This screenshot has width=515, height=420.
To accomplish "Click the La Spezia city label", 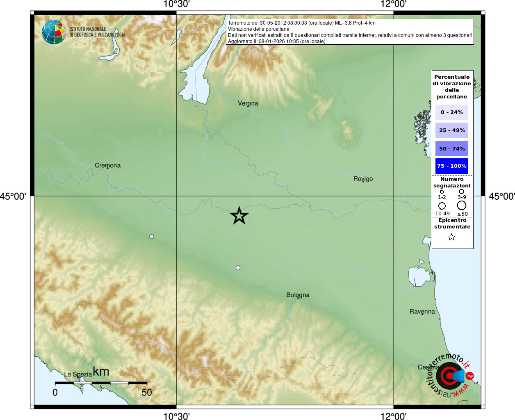I will coord(78,374).
